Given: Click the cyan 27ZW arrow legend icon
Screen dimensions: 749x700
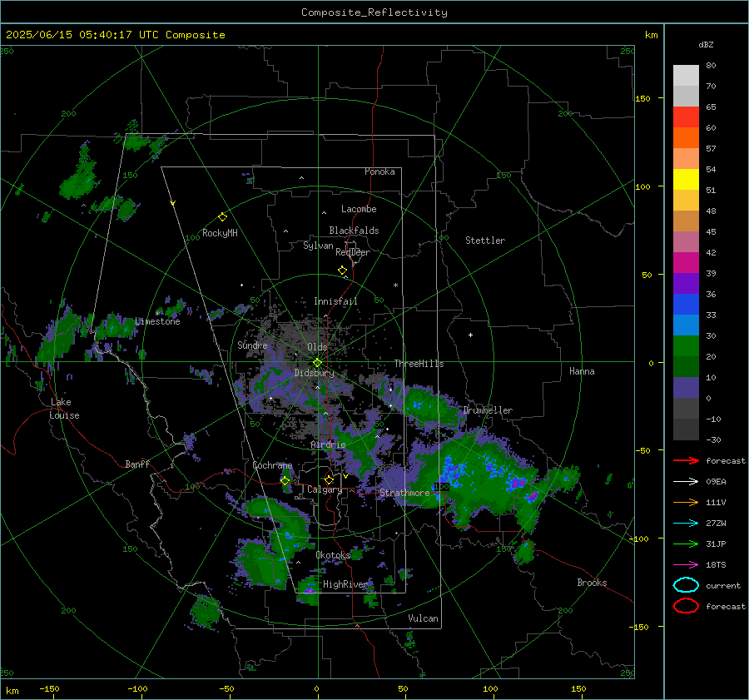Looking at the screenshot, I should click(686, 524).
